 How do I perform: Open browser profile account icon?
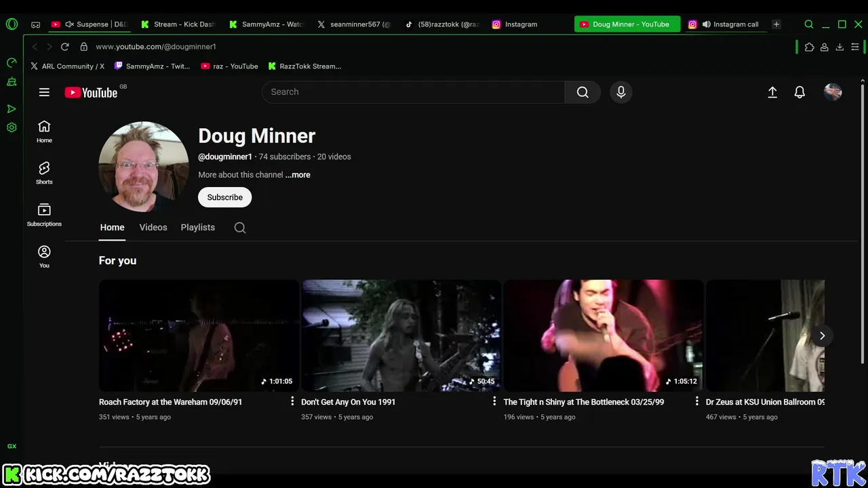click(825, 47)
